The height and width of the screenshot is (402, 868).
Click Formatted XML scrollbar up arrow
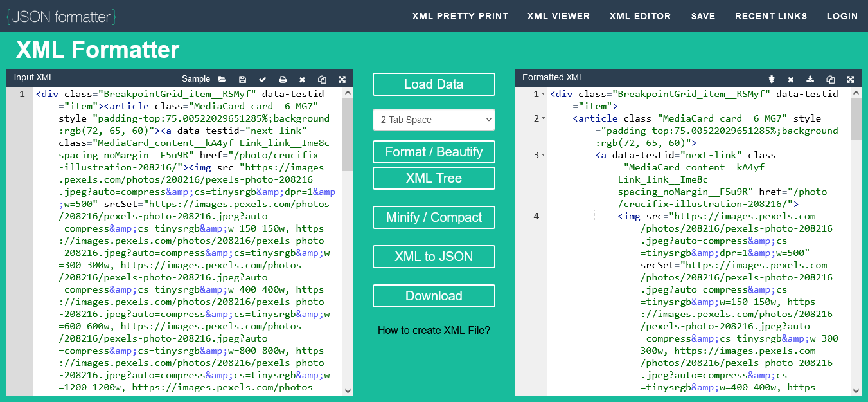coord(856,93)
